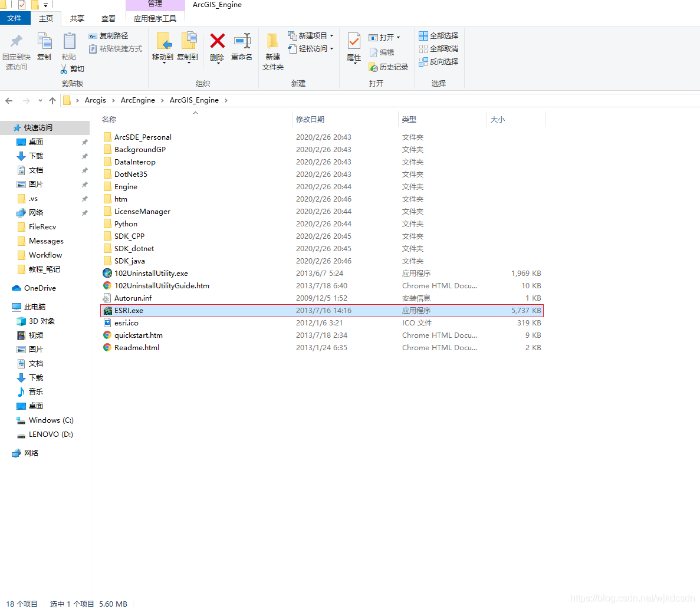
Task: Click the ESRI.exe application icon
Action: click(107, 311)
